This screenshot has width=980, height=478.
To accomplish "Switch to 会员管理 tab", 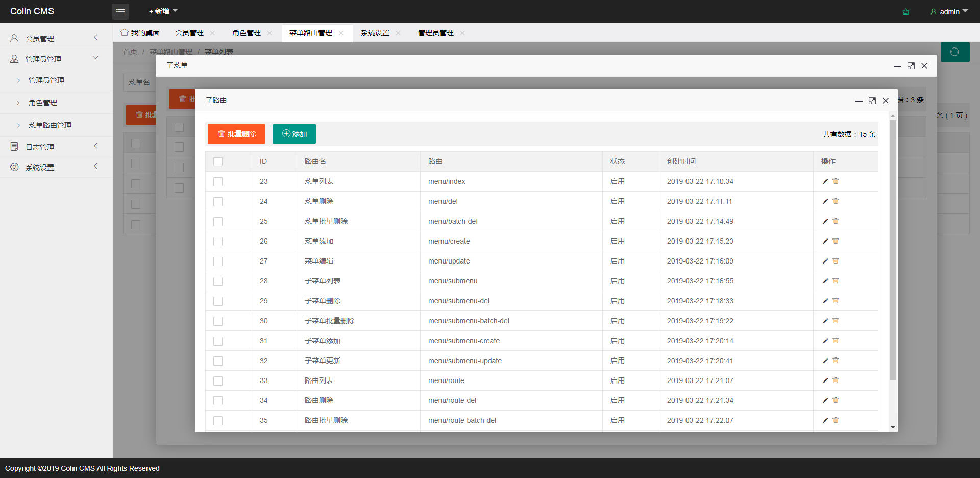I will pyautogui.click(x=189, y=33).
